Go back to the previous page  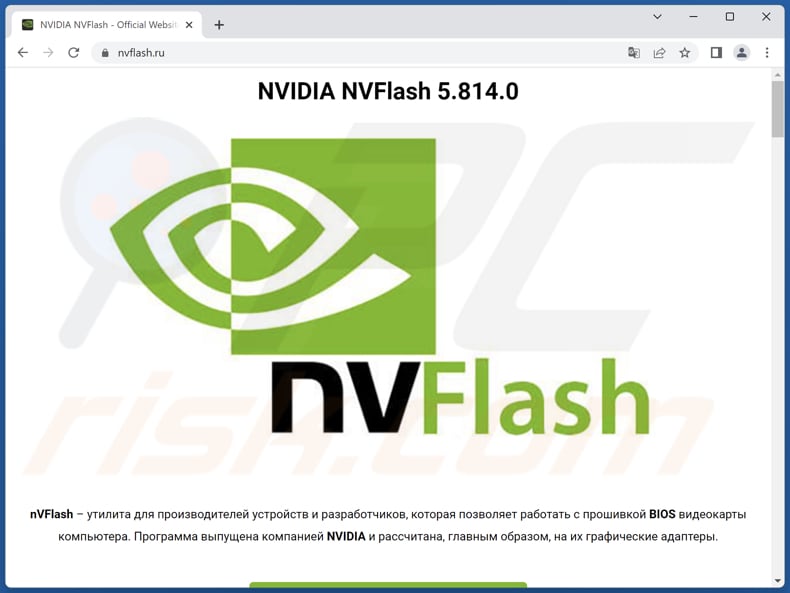coord(23,52)
